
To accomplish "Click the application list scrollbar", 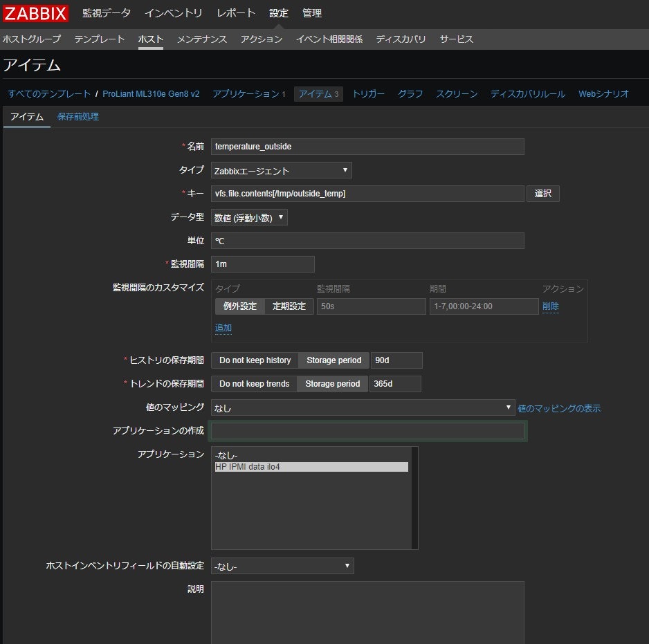I will 414,498.
